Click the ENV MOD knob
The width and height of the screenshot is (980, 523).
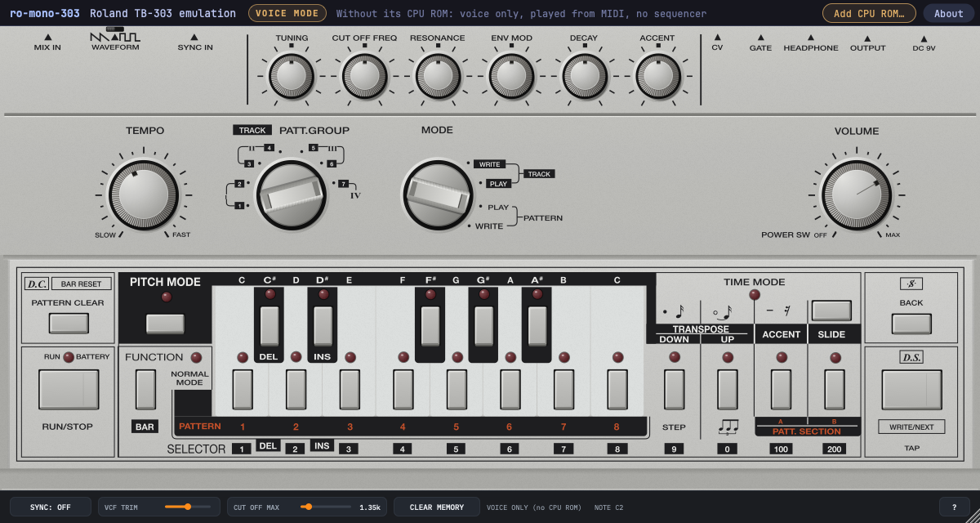[511, 76]
